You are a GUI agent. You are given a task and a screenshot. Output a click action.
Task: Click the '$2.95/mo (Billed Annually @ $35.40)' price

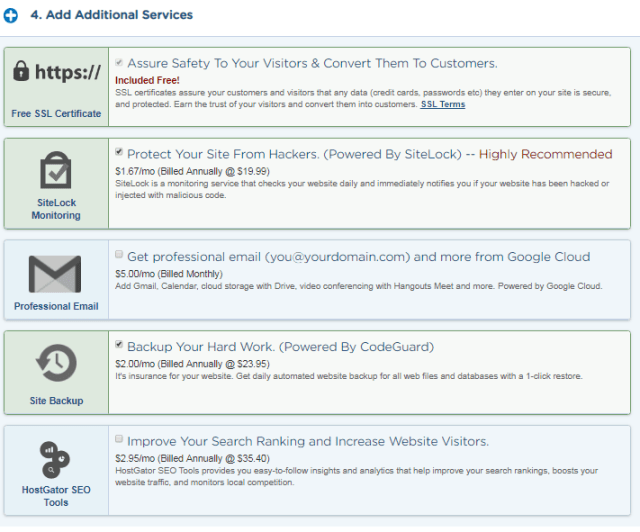coord(192,459)
